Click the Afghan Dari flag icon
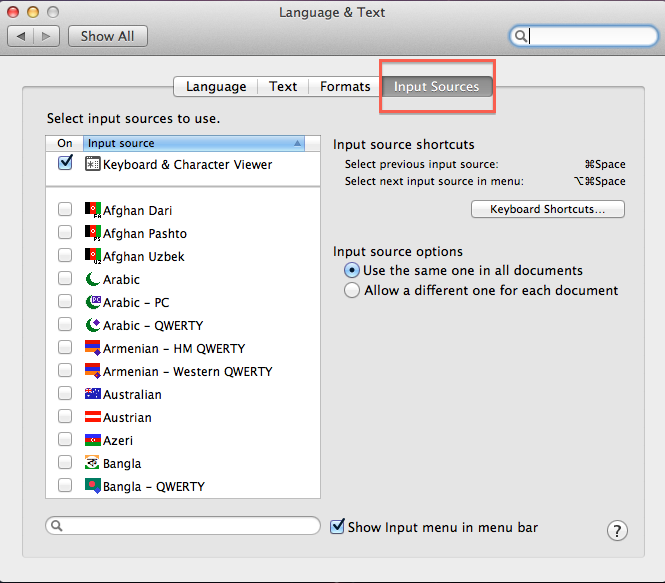 pyautogui.click(x=93, y=210)
